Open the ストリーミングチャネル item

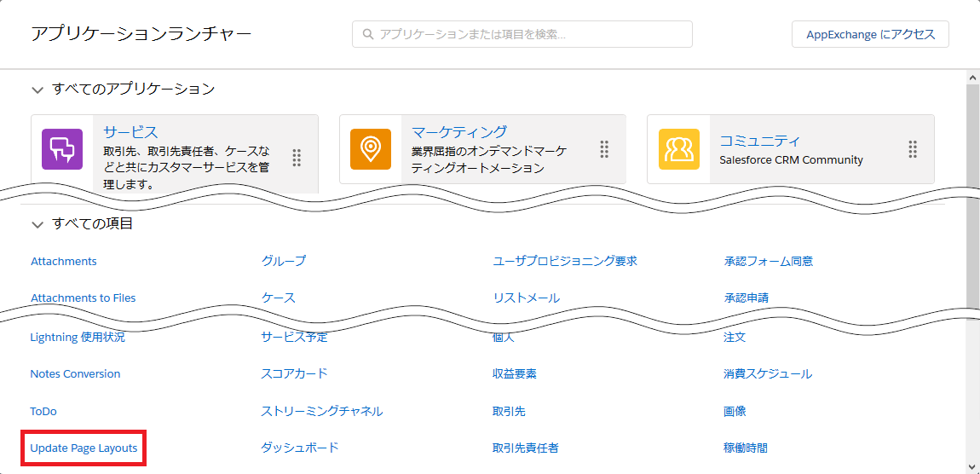[x=322, y=412]
